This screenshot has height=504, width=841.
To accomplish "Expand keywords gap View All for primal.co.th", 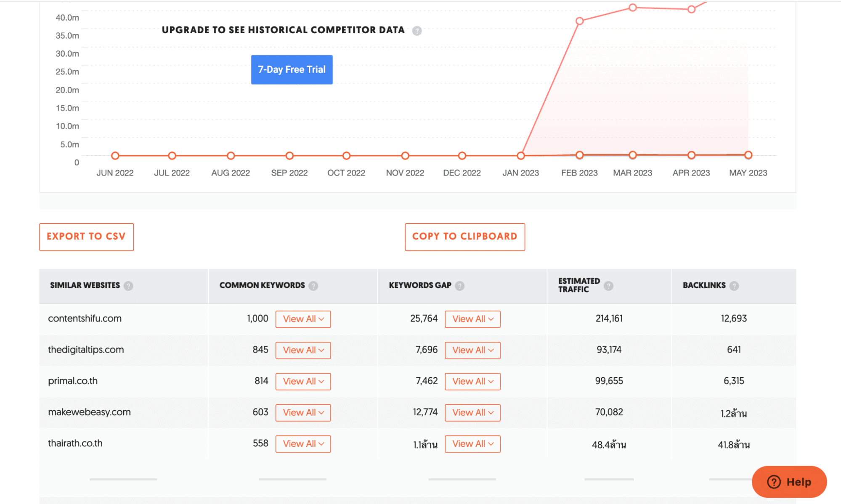I will [x=472, y=381].
